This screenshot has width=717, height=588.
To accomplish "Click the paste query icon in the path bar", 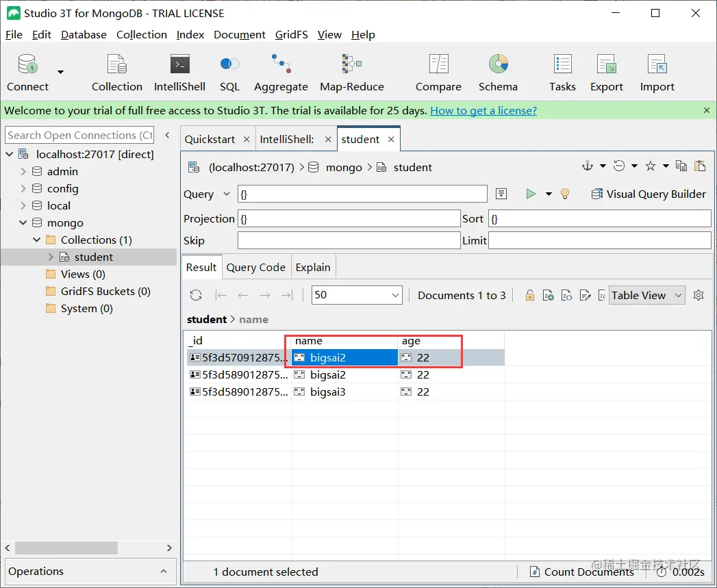I will pyautogui.click(x=700, y=166).
